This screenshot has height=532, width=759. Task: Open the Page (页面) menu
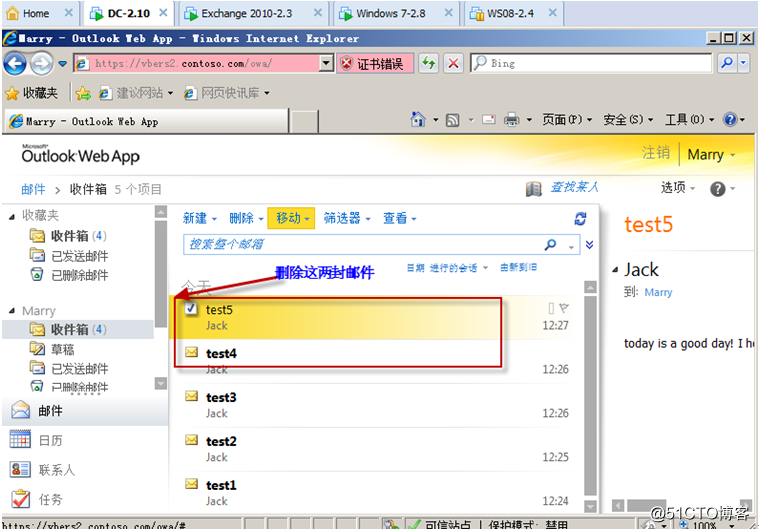(567, 119)
